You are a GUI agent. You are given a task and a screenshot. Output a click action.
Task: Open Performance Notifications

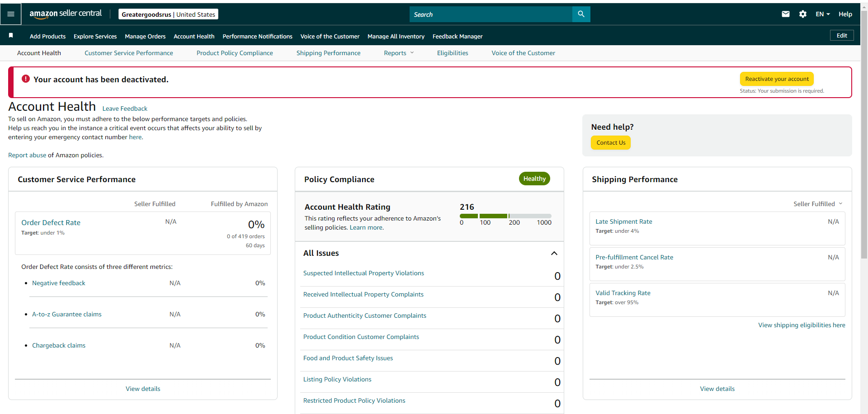[x=257, y=36]
